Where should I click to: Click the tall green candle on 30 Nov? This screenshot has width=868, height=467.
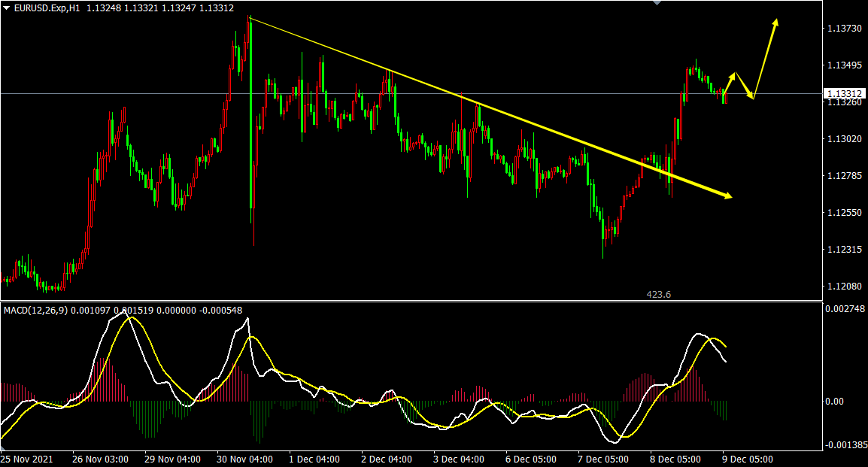pos(249,113)
